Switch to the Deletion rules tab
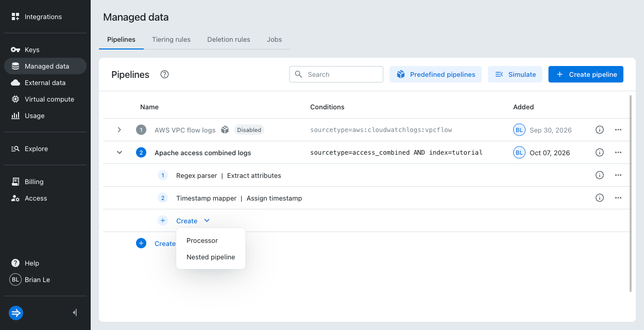Image resolution: width=644 pixels, height=330 pixels. 229,40
